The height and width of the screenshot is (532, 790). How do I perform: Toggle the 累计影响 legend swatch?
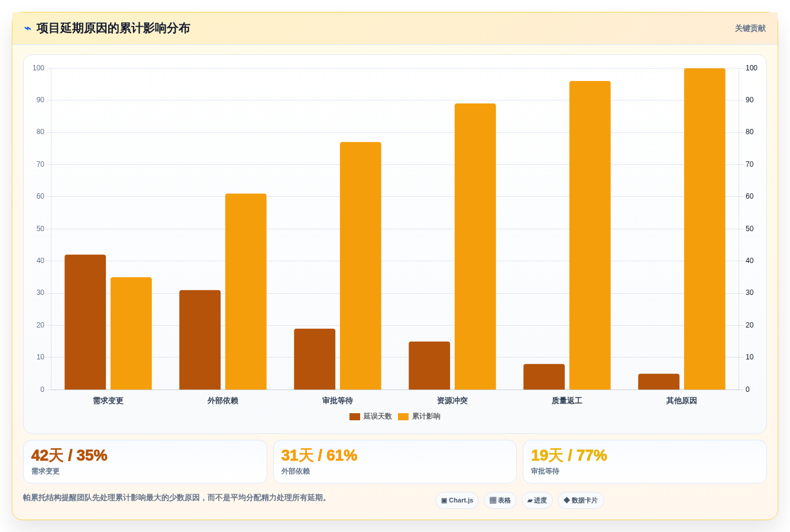tap(403, 417)
